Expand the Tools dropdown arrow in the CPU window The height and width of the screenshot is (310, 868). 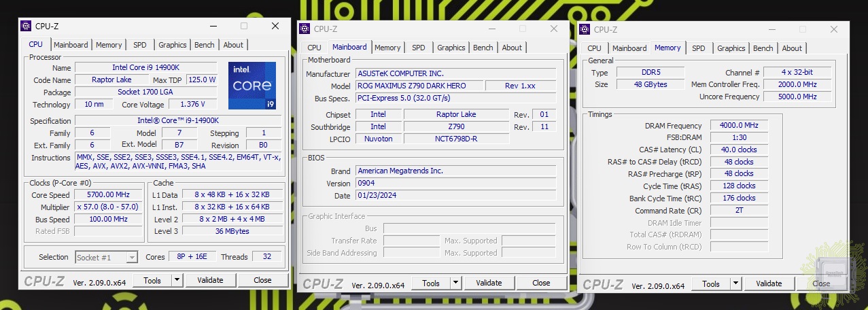177,280
